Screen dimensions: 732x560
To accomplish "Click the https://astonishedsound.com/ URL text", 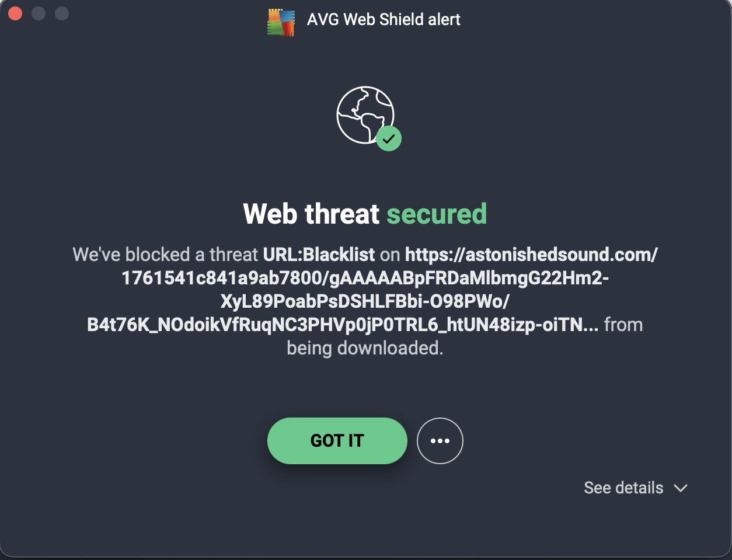I will [x=531, y=255].
